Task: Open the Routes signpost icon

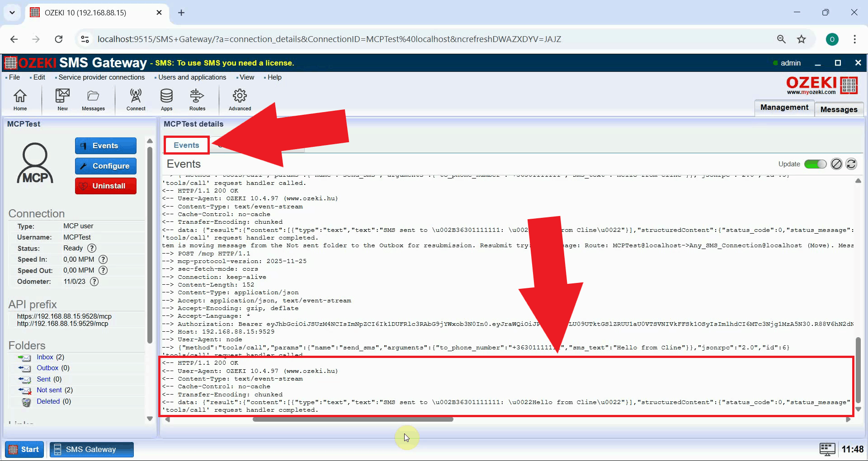Action: click(197, 99)
